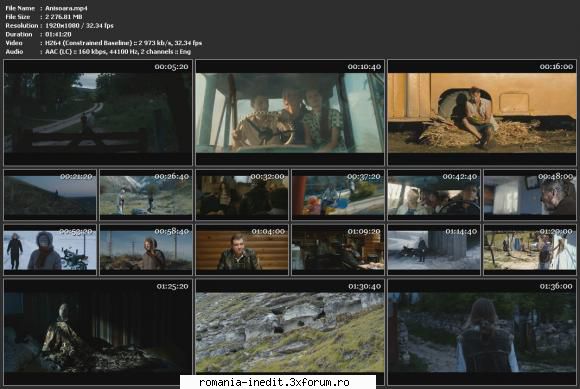Click the H264 video codec line
Screen dimensions: 580x389
tap(124, 43)
